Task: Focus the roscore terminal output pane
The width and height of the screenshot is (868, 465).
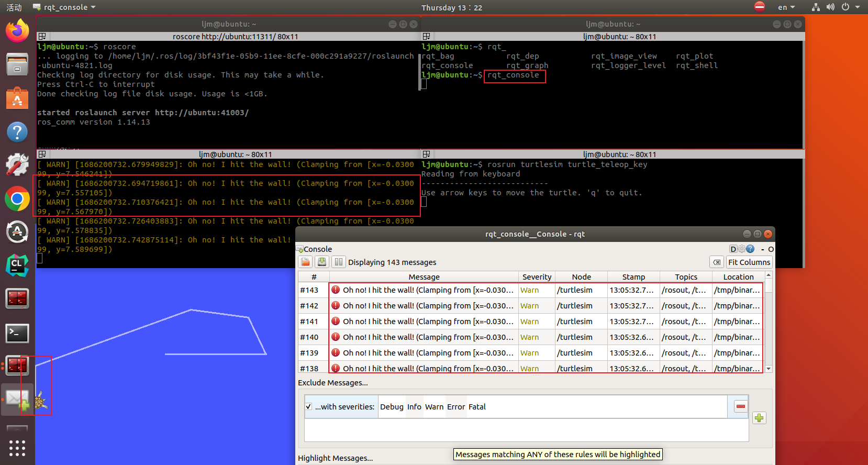Action: 228,94
